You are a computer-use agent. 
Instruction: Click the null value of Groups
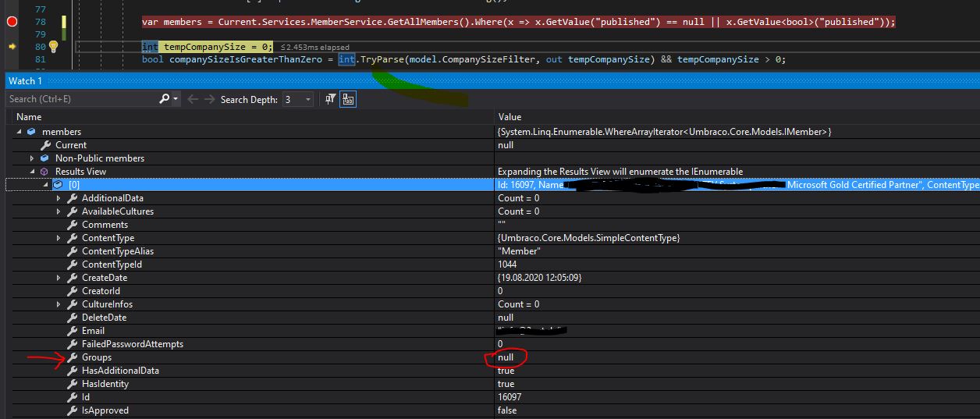coord(506,357)
